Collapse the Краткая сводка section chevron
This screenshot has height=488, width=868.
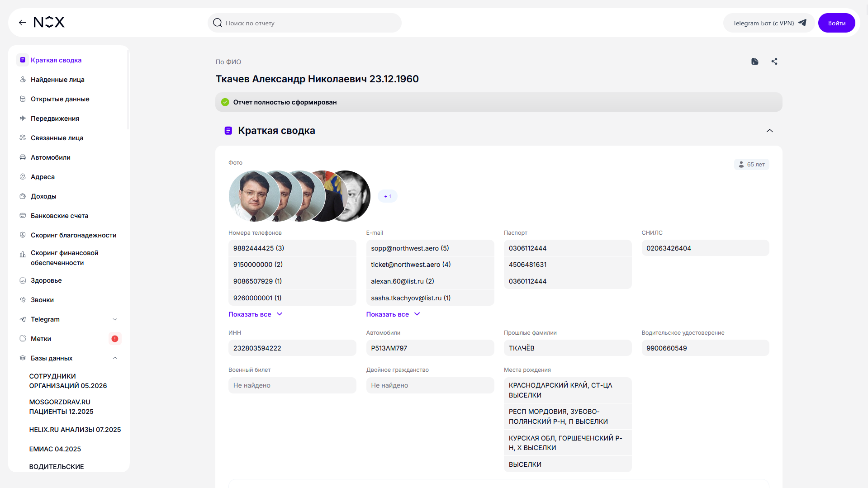(x=769, y=131)
